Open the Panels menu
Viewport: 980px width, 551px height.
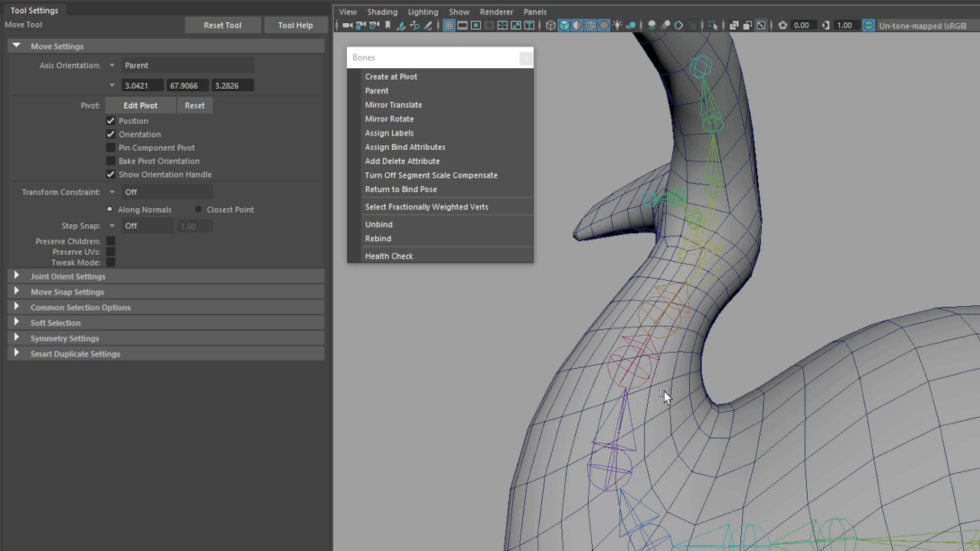pos(534,11)
